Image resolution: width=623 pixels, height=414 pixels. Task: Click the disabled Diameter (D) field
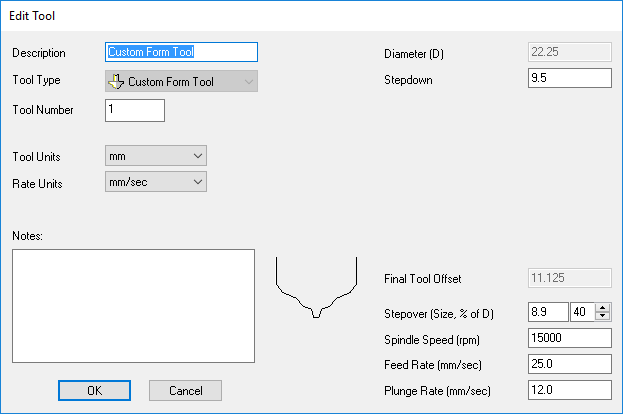pyautogui.click(x=568, y=52)
